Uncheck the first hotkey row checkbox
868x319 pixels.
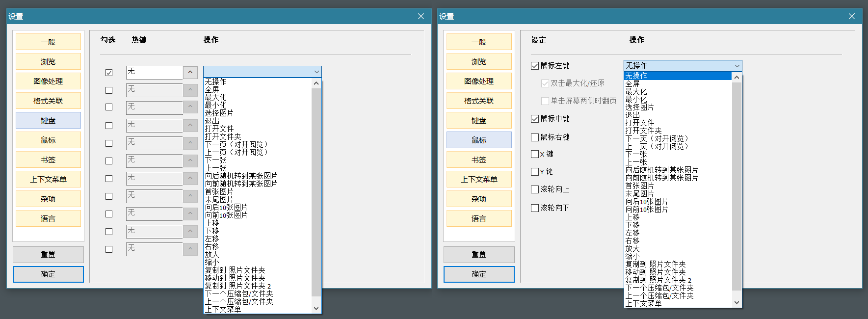(109, 73)
